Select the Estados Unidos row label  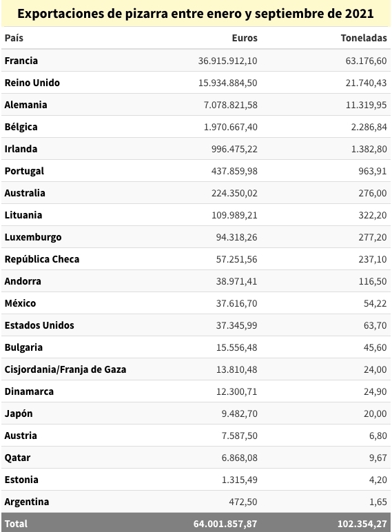[x=39, y=325]
